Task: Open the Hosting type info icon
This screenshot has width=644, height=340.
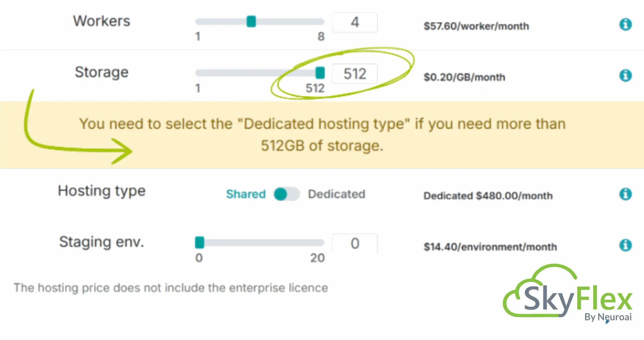Action: click(x=625, y=194)
